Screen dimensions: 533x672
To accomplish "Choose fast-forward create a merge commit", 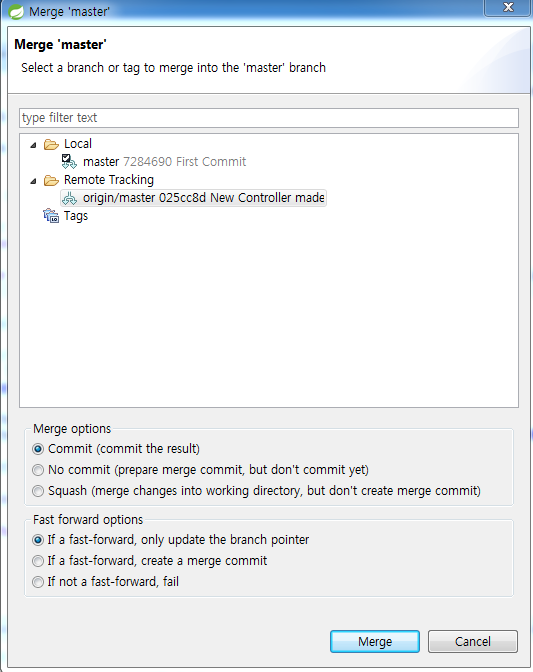I will tap(38, 561).
